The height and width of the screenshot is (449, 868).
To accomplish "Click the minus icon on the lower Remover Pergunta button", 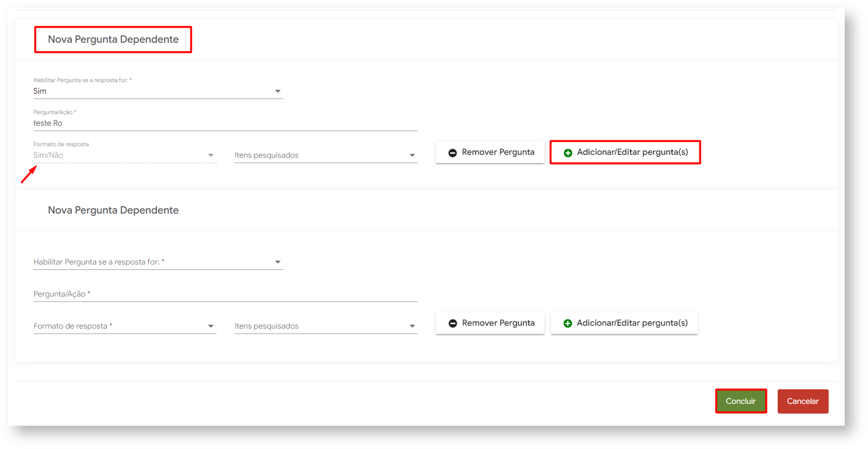I will (453, 323).
